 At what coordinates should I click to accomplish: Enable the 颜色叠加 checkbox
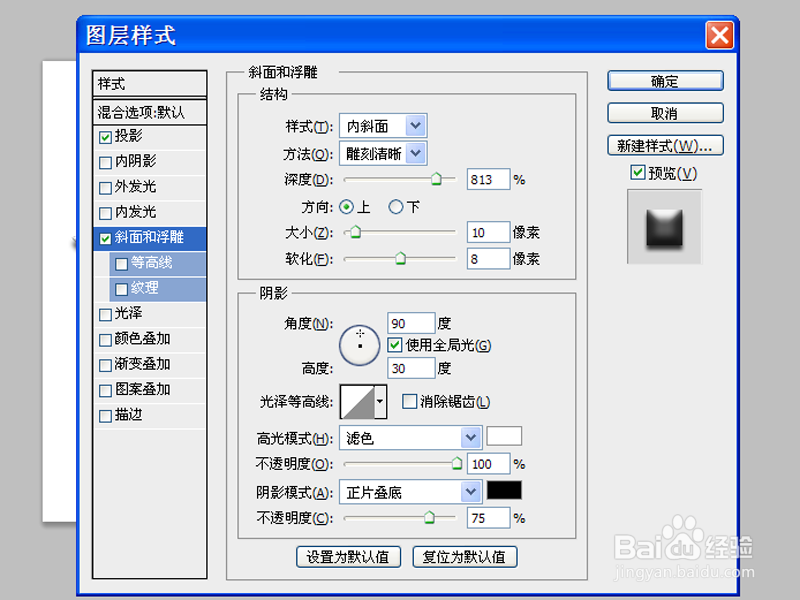pyautogui.click(x=106, y=340)
